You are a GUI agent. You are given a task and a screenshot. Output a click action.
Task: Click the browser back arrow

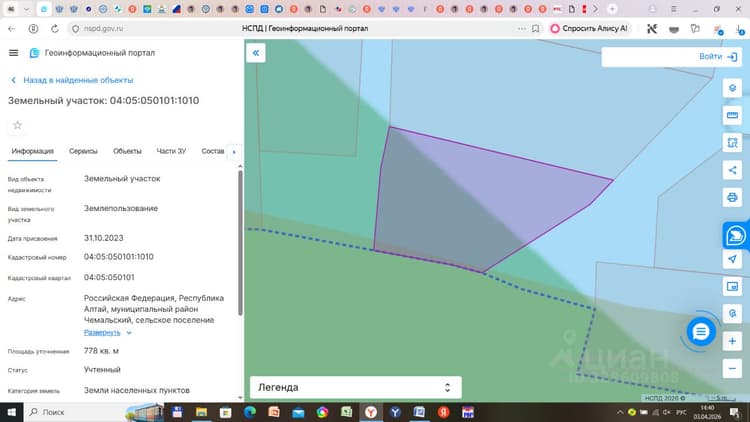click(x=11, y=29)
